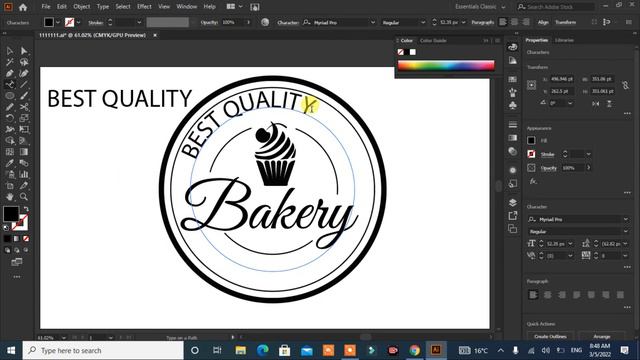Select align center paragraph option in Properties
The image size is (640, 360).
(547, 295)
